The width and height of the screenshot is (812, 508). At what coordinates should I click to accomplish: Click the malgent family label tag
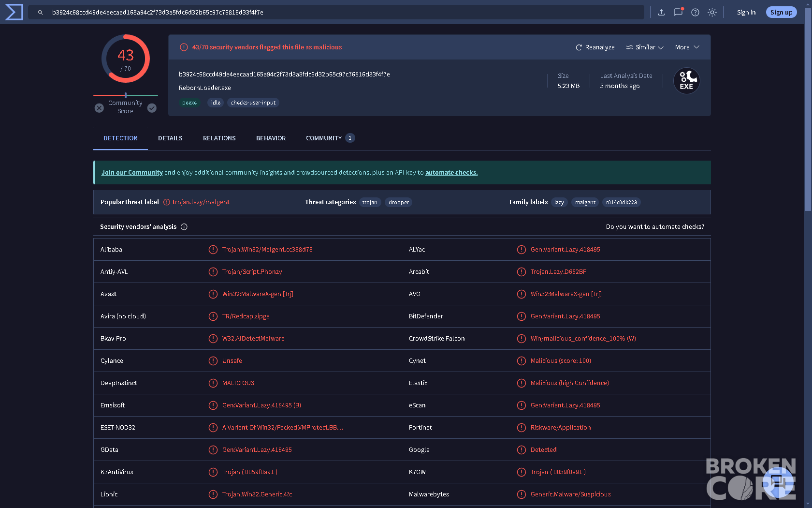585,202
